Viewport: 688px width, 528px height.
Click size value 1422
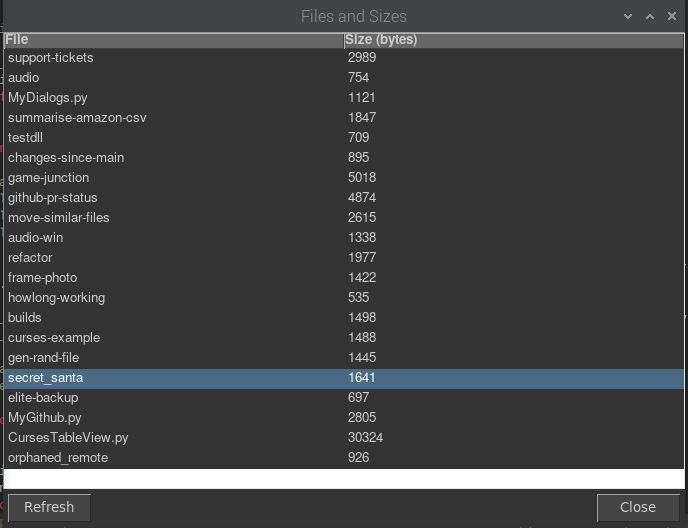(x=362, y=277)
